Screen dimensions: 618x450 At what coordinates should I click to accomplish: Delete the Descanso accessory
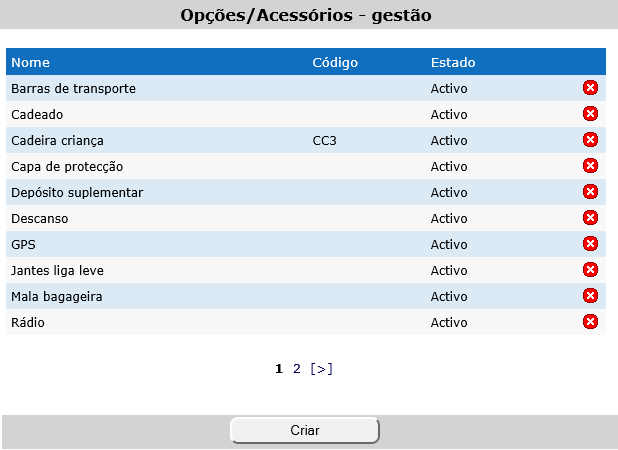click(590, 218)
